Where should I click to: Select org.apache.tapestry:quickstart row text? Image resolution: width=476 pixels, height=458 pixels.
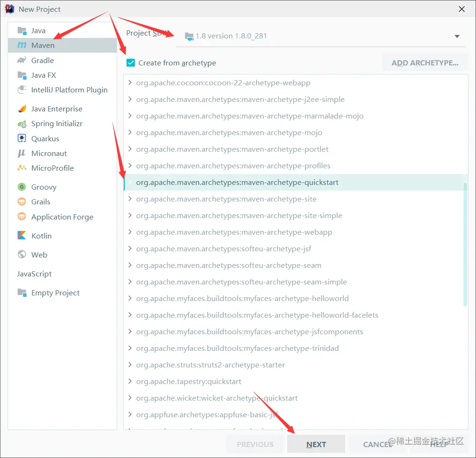tap(189, 381)
